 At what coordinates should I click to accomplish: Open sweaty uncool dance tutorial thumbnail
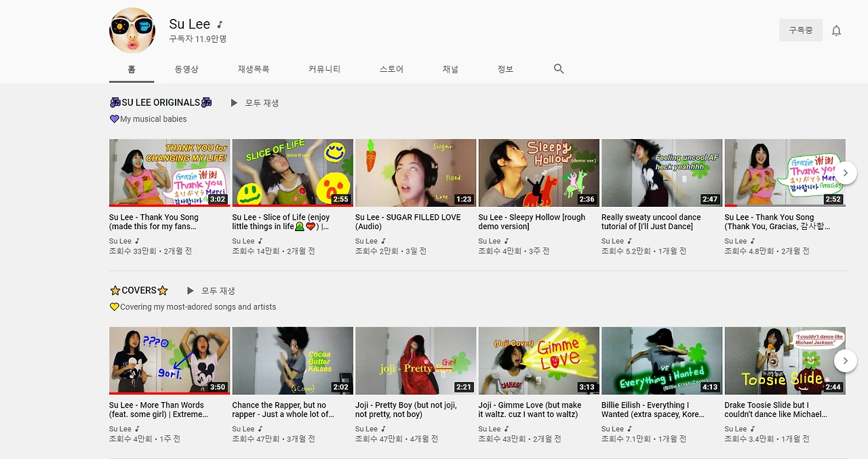click(662, 173)
